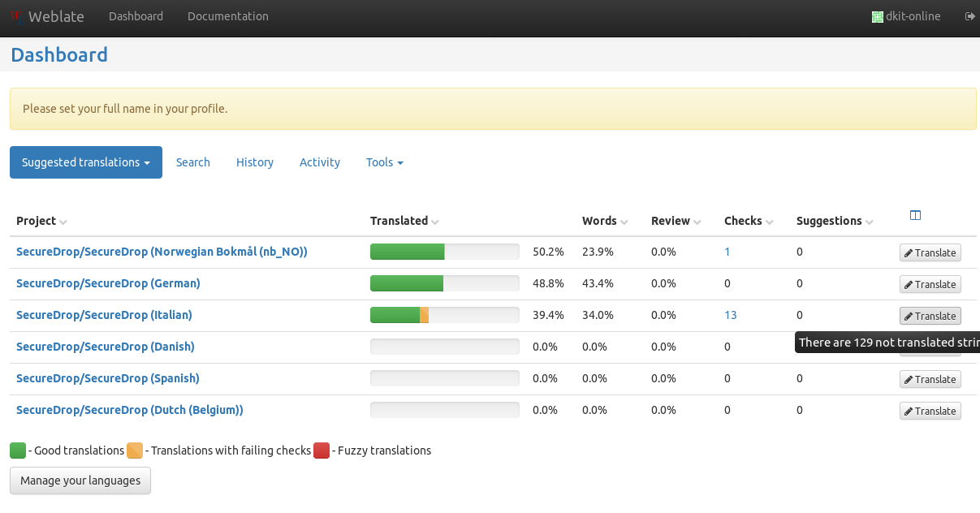Sort by Review column chevron
980x513 pixels.
(x=697, y=222)
